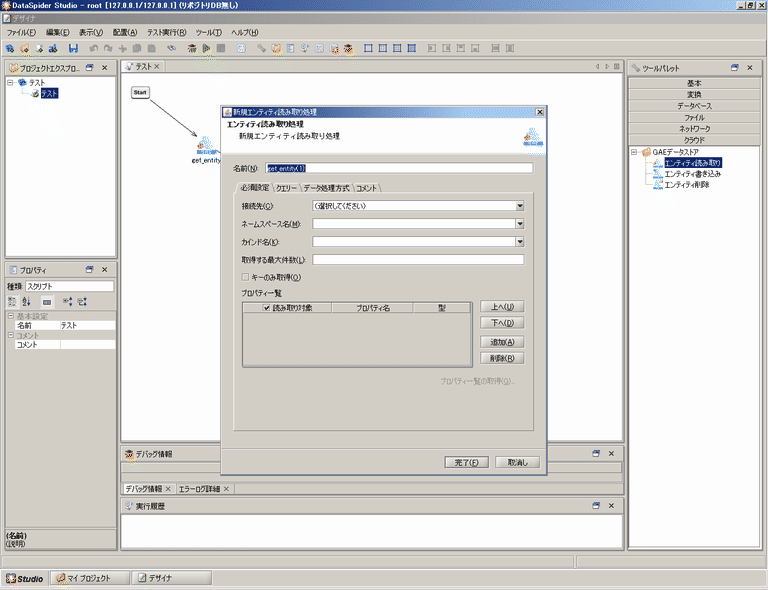Switch to the クエリー tab
This screenshot has width=768, height=590.
[x=287, y=188]
